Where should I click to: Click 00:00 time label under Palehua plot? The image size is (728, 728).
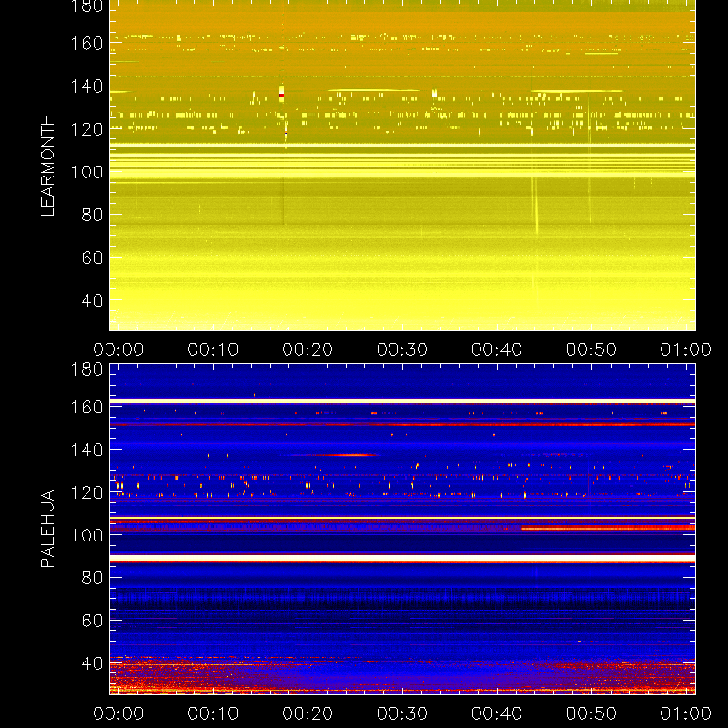(118, 713)
